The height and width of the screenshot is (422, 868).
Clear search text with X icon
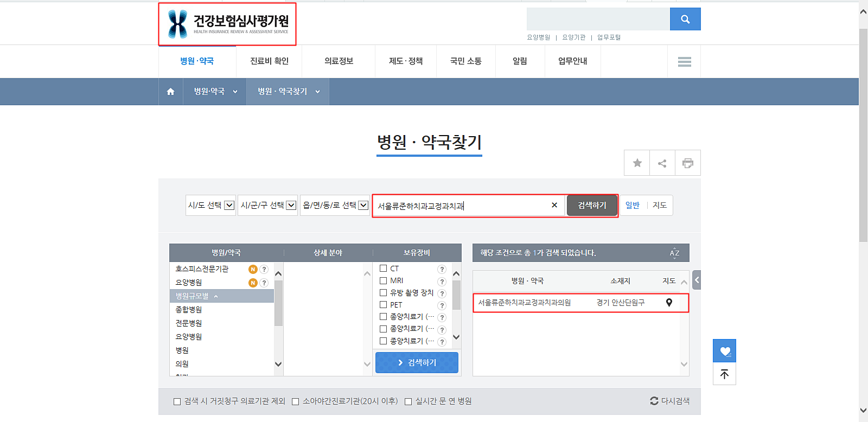point(554,205)
